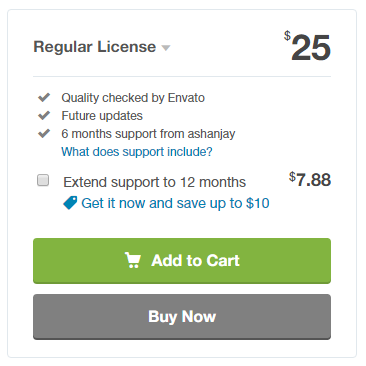
Task: Click the $25 license price
Action: click(307, 47)
